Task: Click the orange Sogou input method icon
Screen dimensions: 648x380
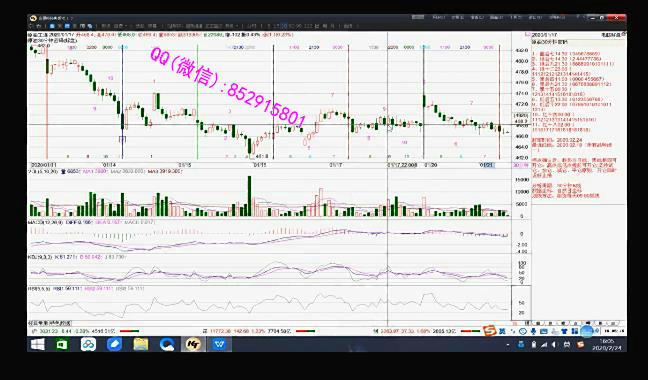Action: (490, 331)
